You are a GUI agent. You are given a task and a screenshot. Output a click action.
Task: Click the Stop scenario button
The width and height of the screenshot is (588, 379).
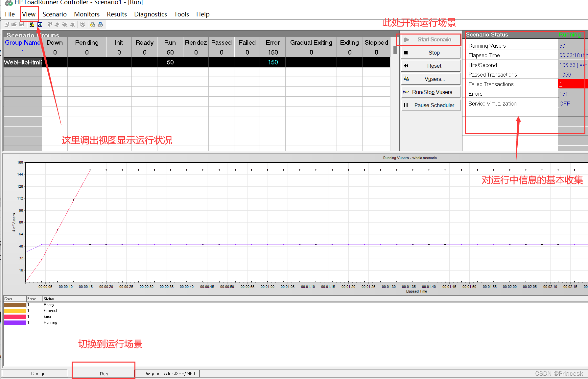431,53
